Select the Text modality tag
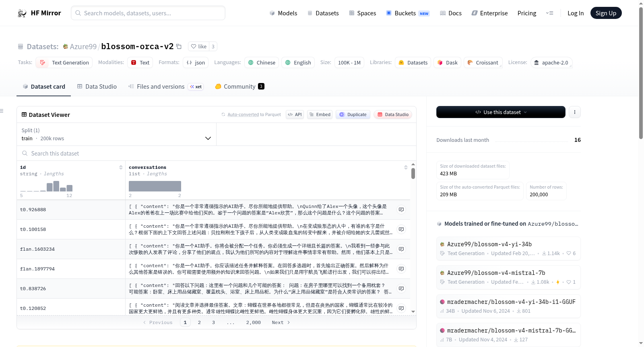The height and width of the screenshot is (347, 644). [x=140, y=62]
